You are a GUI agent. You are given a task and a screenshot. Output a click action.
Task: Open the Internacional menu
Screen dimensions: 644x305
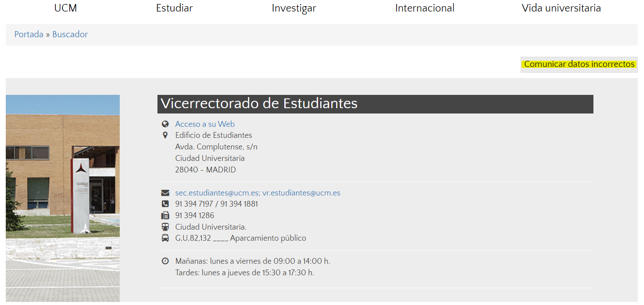[x=425, y=8]
